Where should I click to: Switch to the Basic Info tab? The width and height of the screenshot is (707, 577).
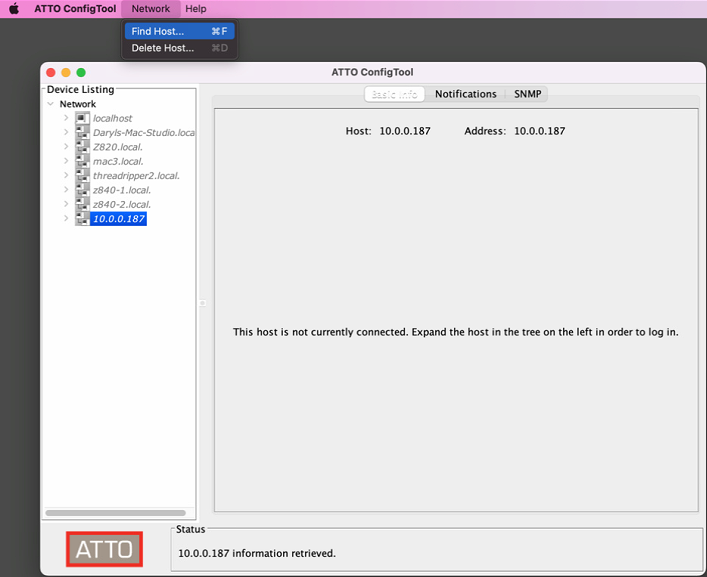395,94
